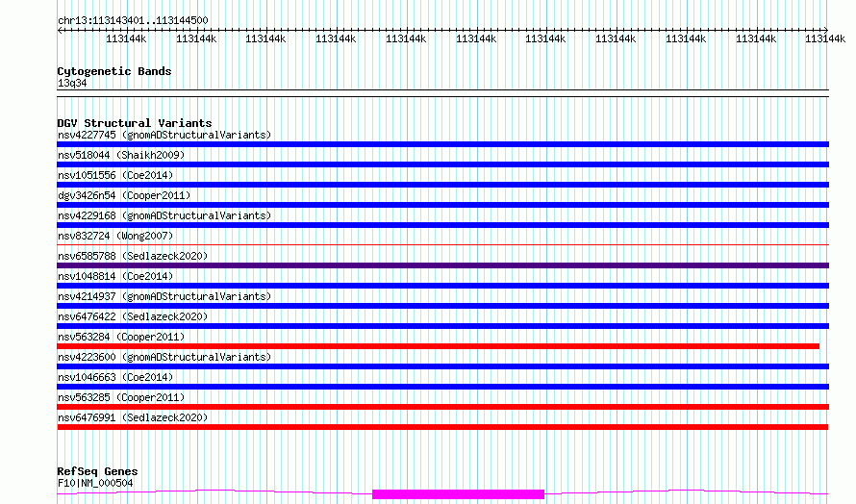
Task: Click the blue bar under nsv4229168
Action: [442, 225]
